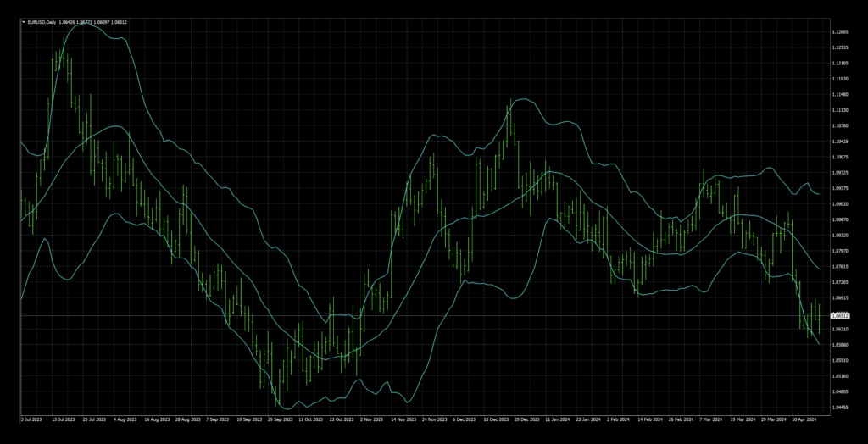Click the 1.12885 price axis label
The height and width of the screenshot is (444, 868).
[841, 31]
